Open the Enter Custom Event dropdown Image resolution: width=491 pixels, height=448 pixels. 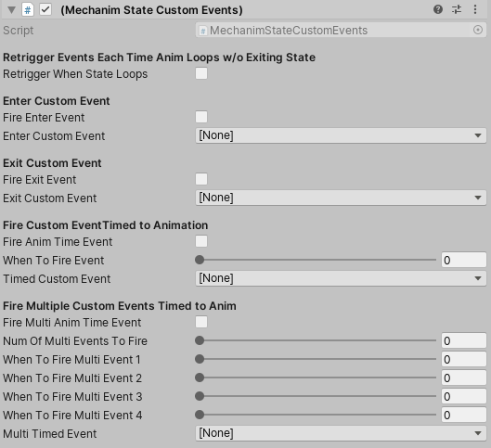coord(341,135)
